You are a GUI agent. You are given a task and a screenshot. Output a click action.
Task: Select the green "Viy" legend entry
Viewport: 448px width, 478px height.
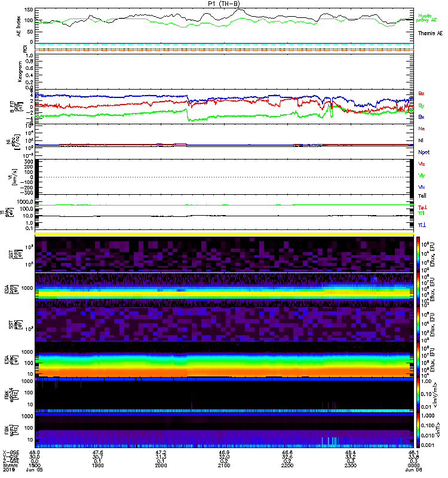[421, 176]
